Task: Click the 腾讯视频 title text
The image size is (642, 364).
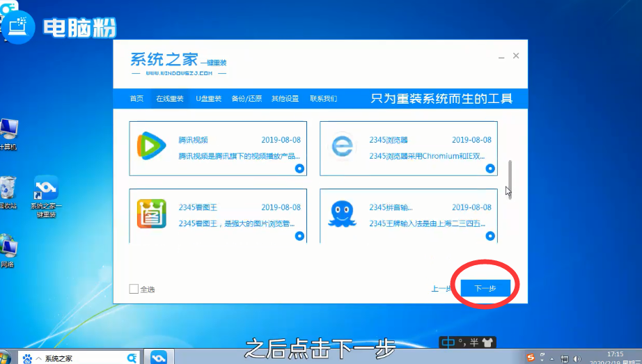Action: tap(194, 140)
